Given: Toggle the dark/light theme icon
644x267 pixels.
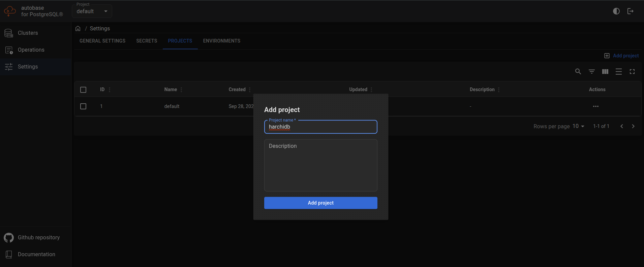Looking at the screenshot, I should [x=616, y=11].
